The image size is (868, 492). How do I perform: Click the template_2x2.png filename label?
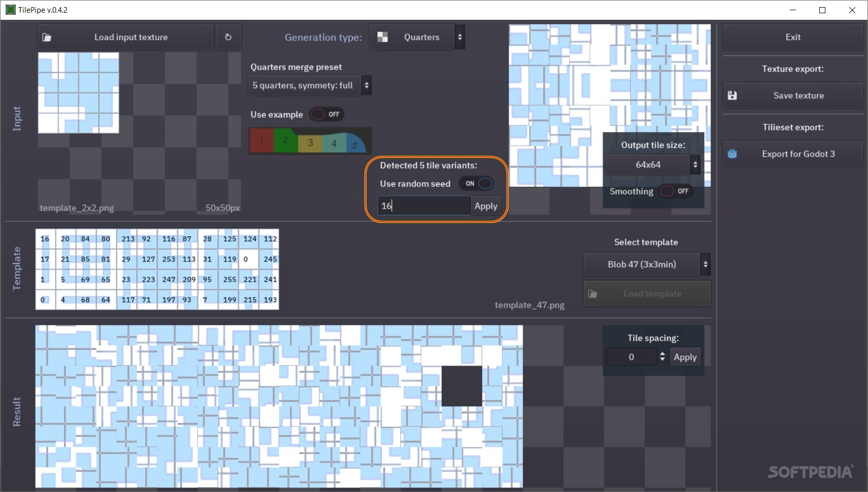click(x=77, y=208)
